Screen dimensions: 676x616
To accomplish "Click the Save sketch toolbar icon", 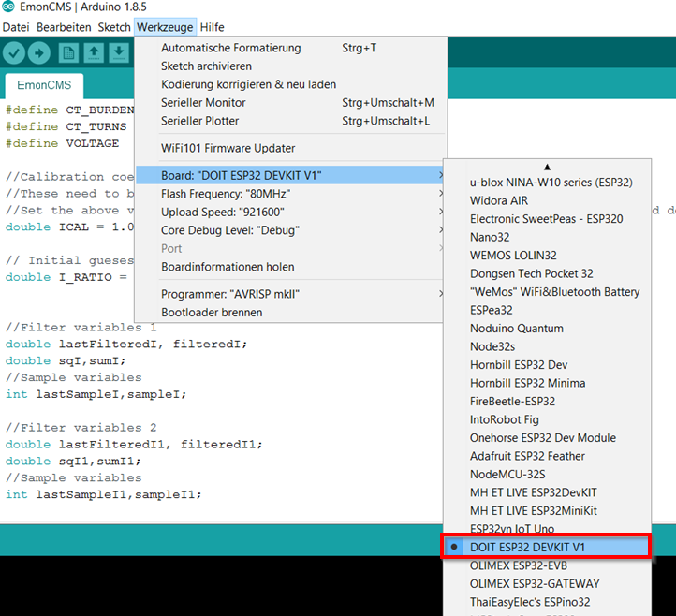I will point(118,53).
